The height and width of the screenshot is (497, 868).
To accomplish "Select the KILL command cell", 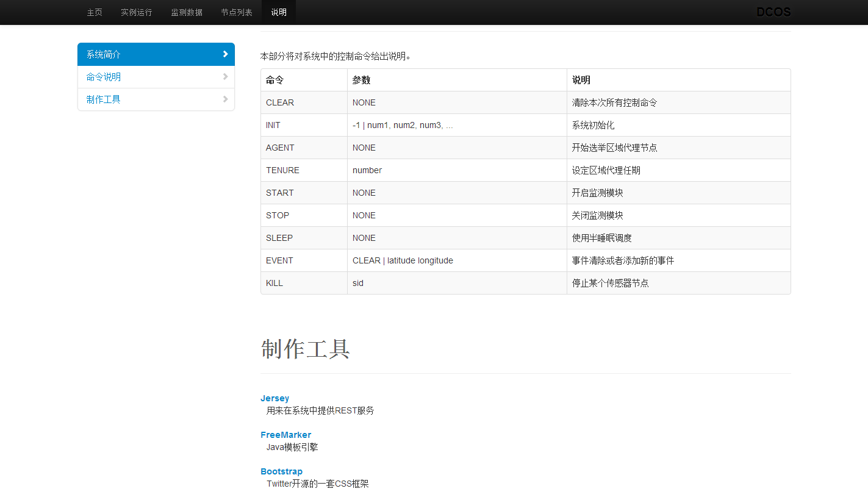I will pyautogui.click(x=304, y=283).
